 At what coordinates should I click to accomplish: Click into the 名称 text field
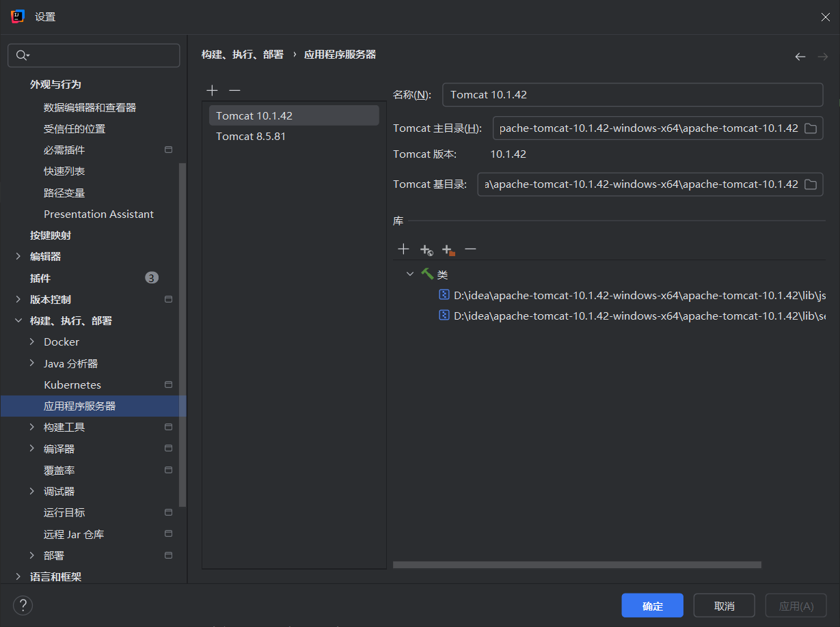point(632,95)
